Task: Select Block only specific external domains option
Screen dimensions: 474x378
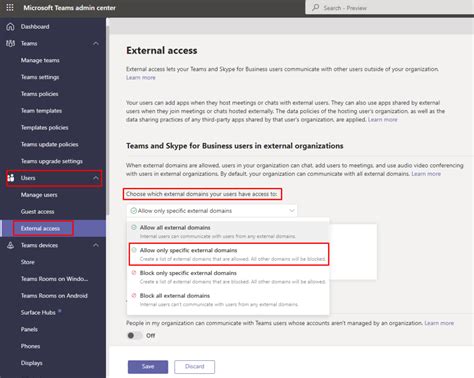Action: tap(228, 277)
